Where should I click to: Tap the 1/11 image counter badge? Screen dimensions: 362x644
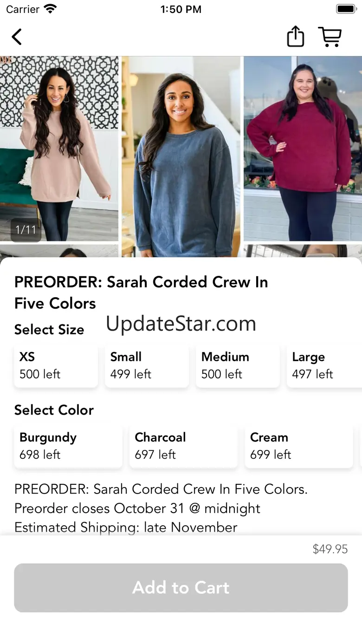[26, 230]
